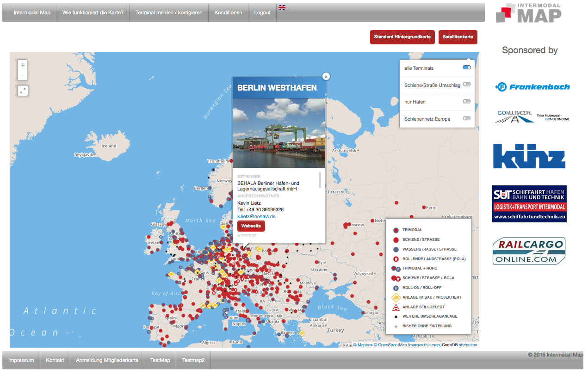Image resolution: width=588 pixels, height=374 pixels.
Task: Open the Mapbox attribution link
Action: pyautogui.click(x=363, y=345)
